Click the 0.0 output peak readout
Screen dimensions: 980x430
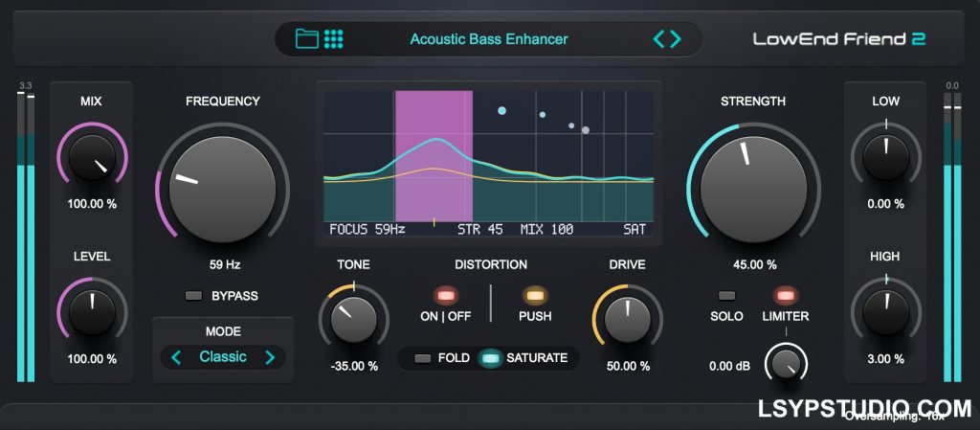[x=952, y=85]
